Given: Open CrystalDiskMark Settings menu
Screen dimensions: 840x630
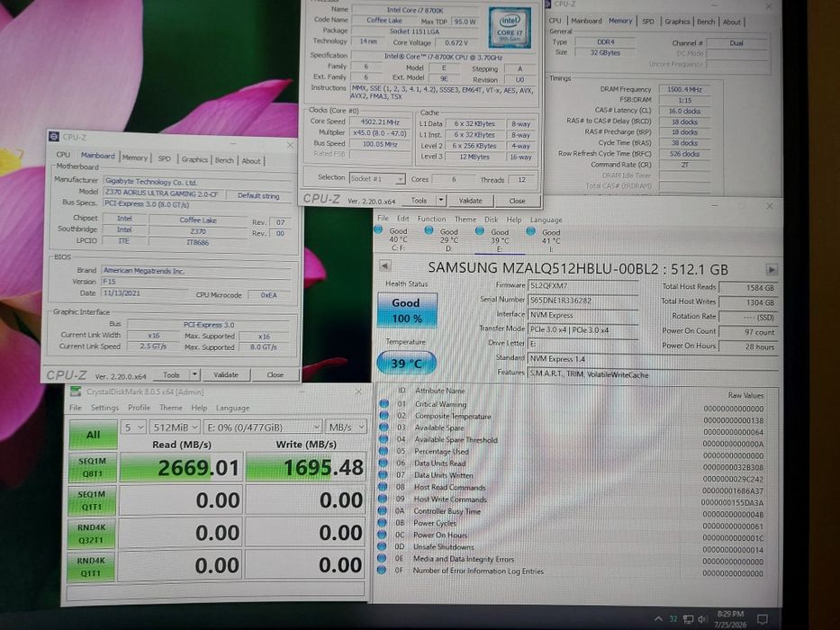Looking at the screenshot, I should (104, 407).
